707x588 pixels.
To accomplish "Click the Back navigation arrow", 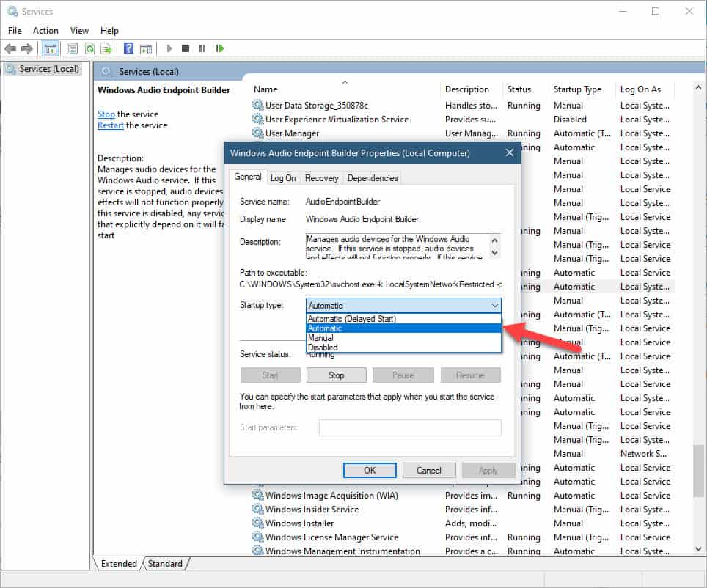I will tap(10, 48).
